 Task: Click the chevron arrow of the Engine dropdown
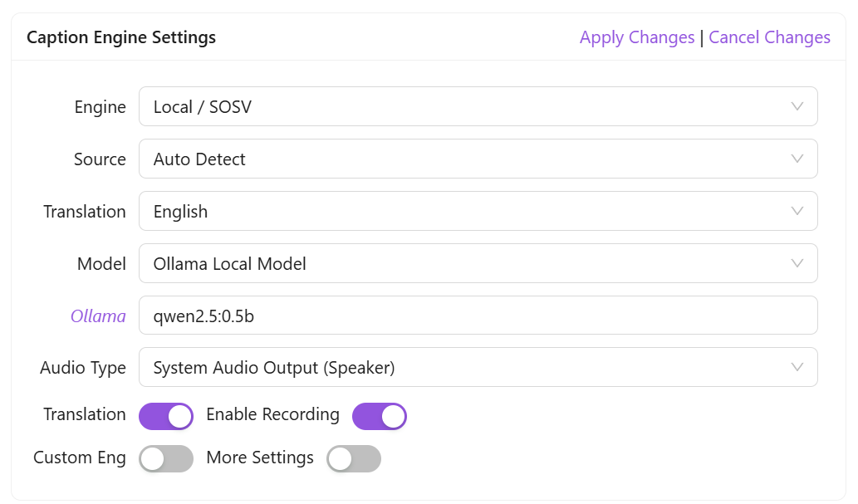(797, 106)
